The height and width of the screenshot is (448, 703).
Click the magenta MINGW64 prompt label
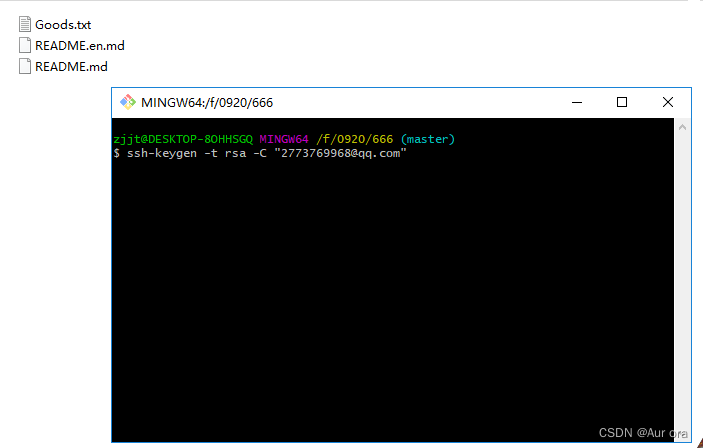click(x=284, y=139)
